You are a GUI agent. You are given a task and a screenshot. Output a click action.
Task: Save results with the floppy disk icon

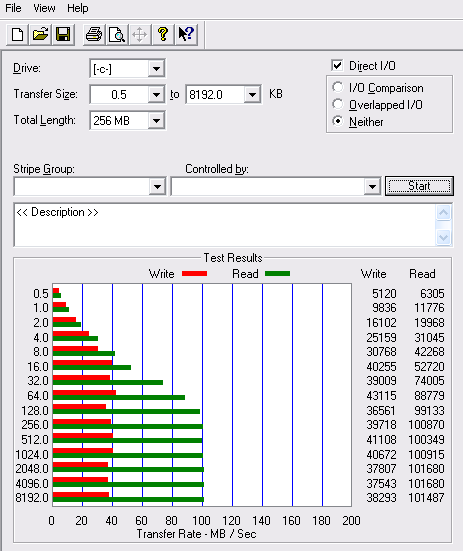63,34
